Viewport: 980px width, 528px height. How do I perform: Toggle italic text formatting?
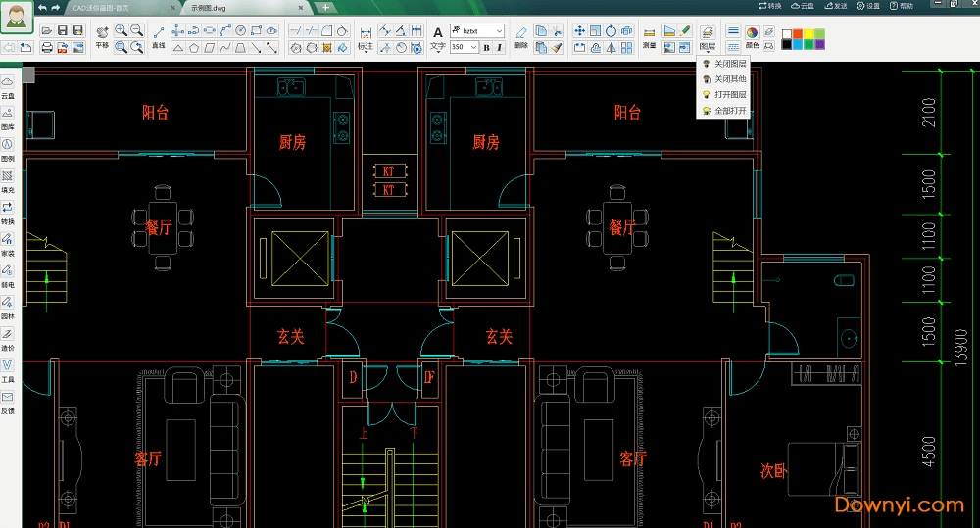(x=499, y=47)
